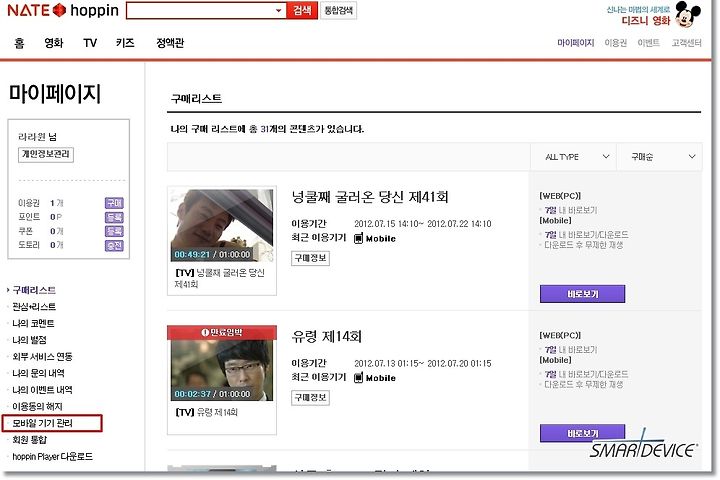Open 나의 별점 in the sidebar
This screenshot has width=720, height=480.
click(29, 340)
